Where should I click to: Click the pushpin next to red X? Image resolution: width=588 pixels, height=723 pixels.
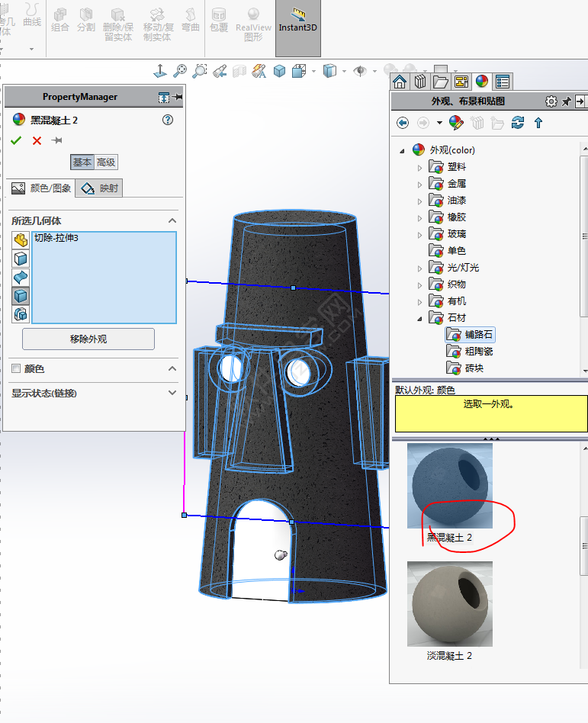[x=56, y=140]
